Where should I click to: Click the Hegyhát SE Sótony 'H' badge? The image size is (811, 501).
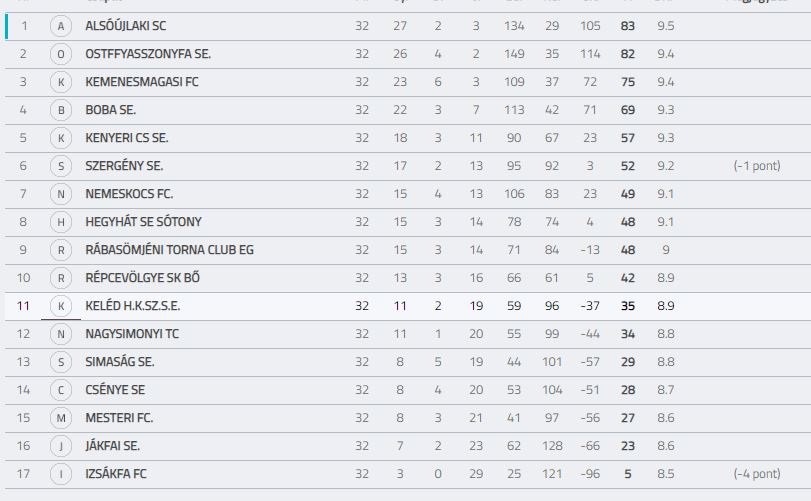61,222
